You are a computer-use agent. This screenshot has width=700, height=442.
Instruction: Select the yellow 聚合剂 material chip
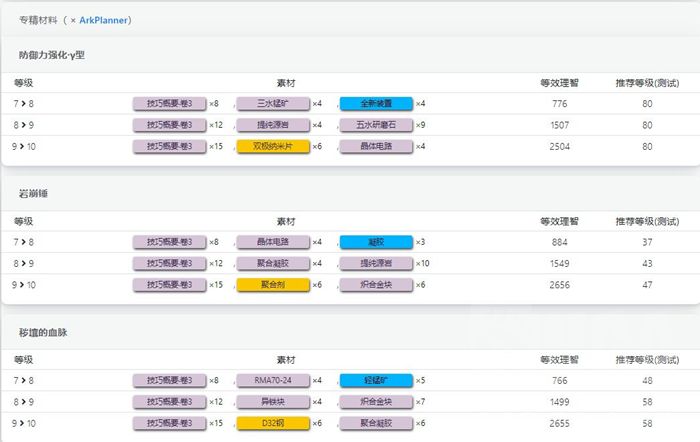[x=272, y=285]
